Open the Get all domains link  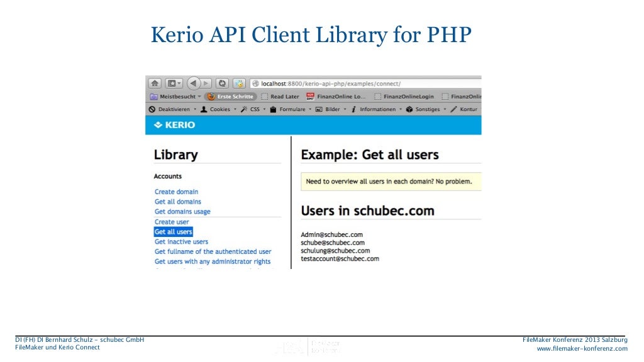tap(178, 202)
